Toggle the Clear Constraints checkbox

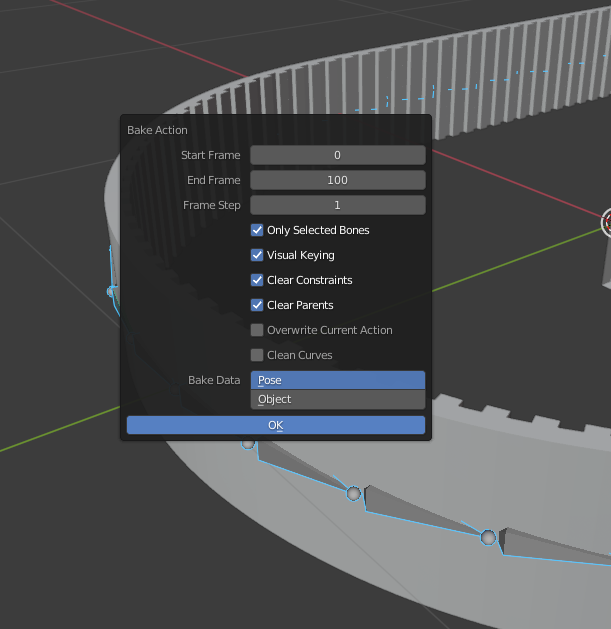tap(257, 280)
